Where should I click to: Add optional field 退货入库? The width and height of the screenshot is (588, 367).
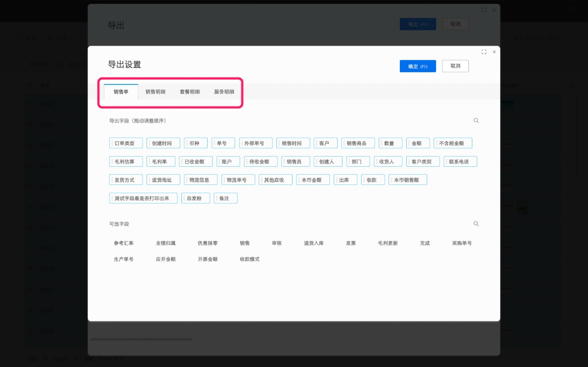314,243
